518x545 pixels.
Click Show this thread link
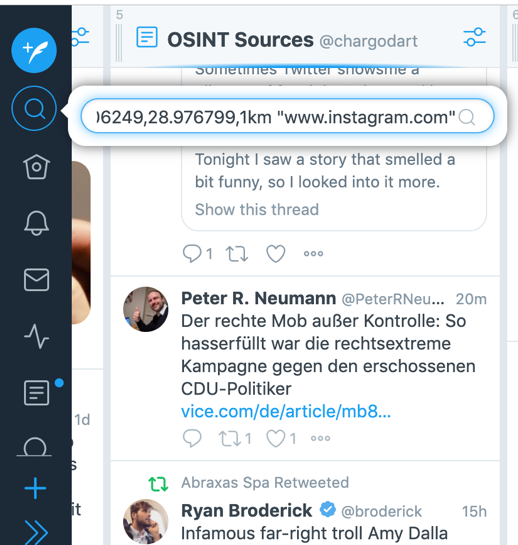pos(257,210)
